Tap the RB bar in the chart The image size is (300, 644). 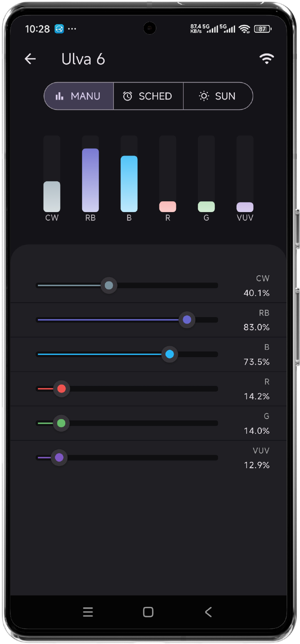tap(90, 180)
